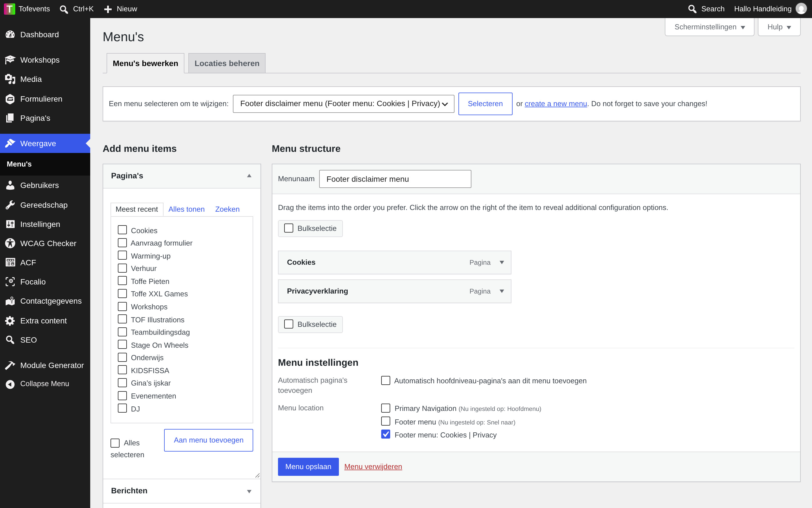Switch to the Alles tonen tab
Screen dimensions: 812x508
click(186, 209)
